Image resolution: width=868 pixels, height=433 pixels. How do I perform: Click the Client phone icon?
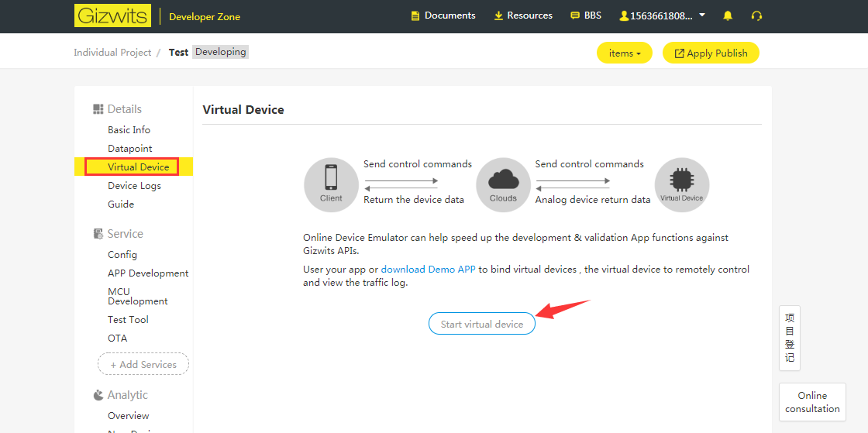pos(331,184)
